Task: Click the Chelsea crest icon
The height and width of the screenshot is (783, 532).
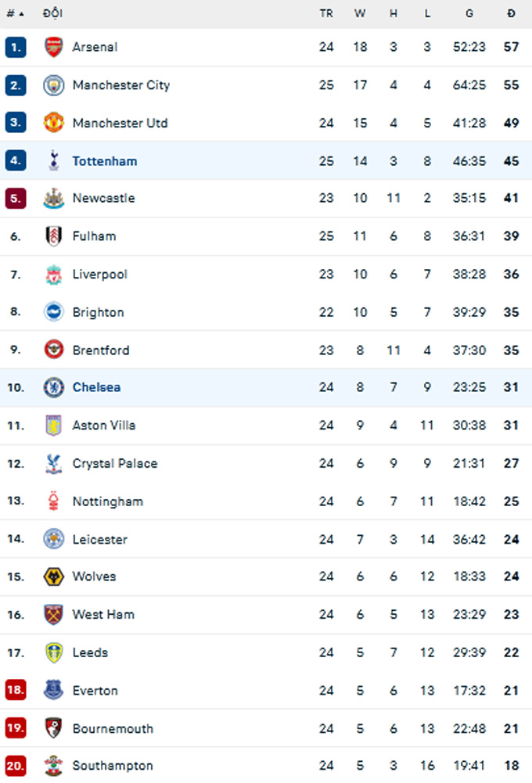Action: tap(53, 387)
